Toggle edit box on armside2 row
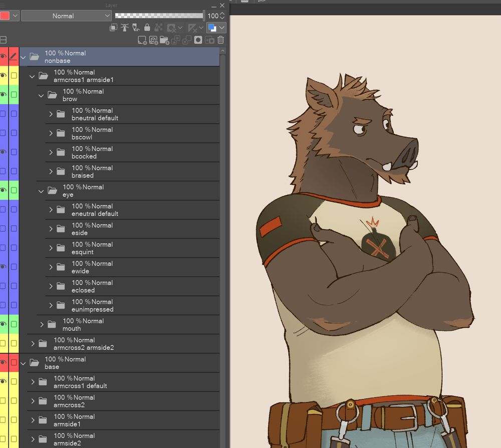Viewport: 501px width, 448px height. click(14, 439)
